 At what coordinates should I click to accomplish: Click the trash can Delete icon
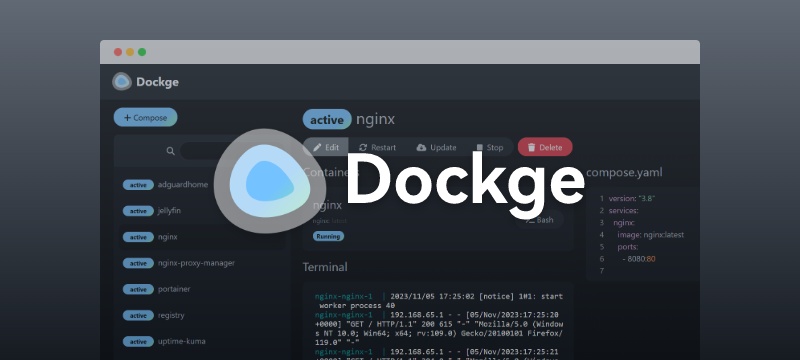click(532, 147)
